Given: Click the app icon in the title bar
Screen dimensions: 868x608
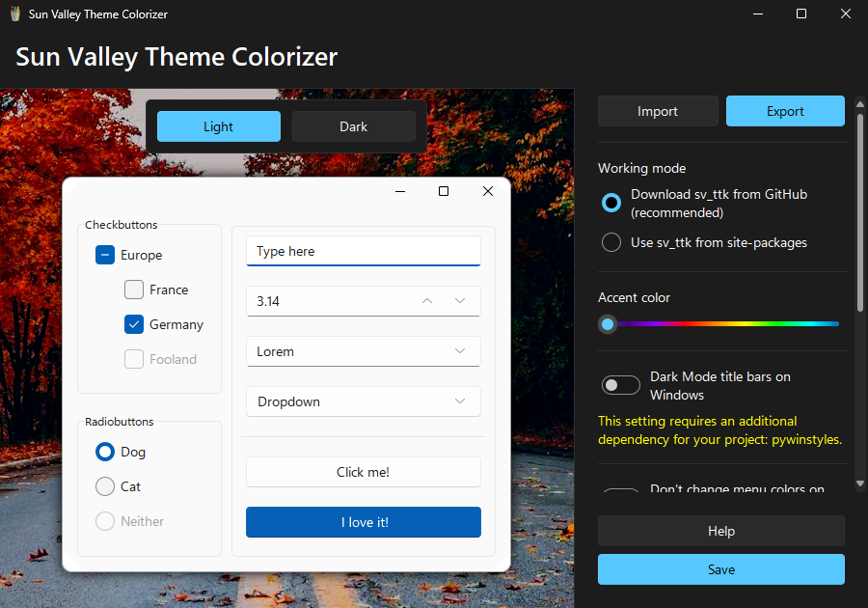Looking at the screenshot, I should 14,14.
